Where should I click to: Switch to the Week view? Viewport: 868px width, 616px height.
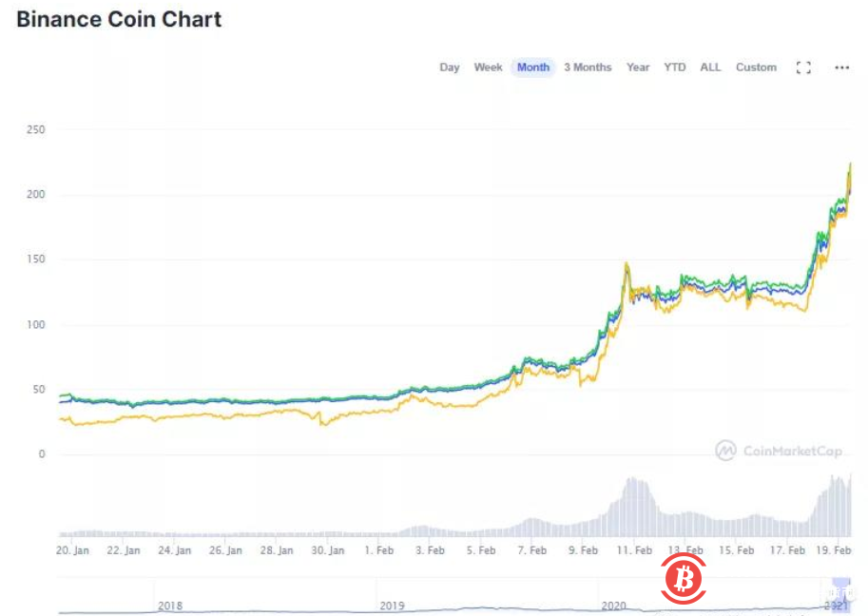(x=488, y=67)
